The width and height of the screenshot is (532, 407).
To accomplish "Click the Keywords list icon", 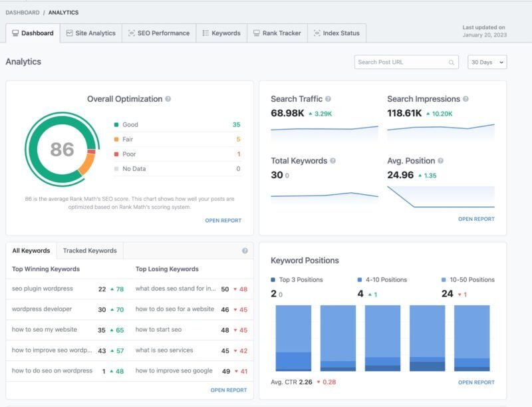I will 205,33.
